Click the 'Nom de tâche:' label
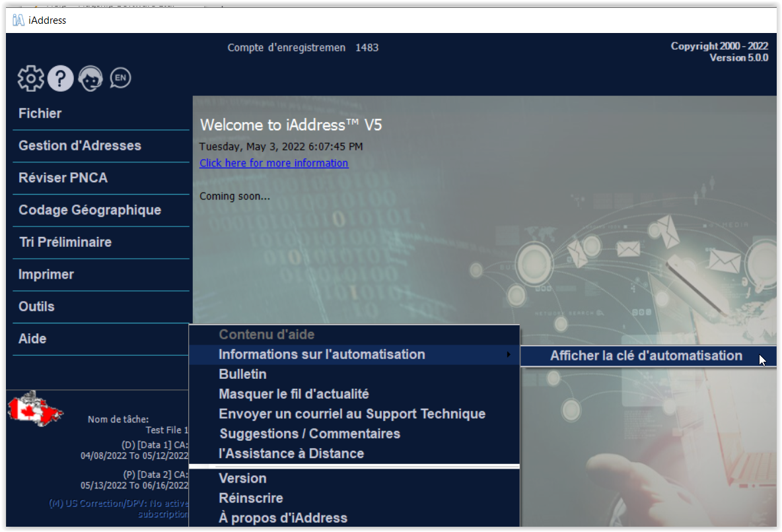 pos(118,419)
